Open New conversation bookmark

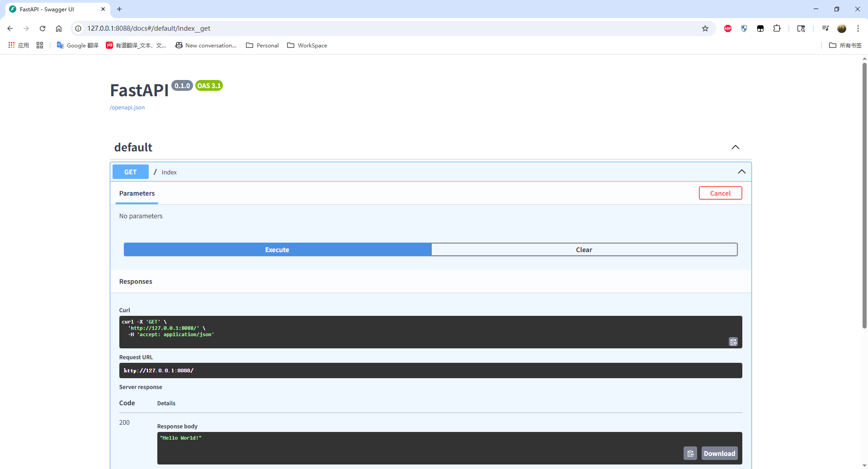click(206, 45)
